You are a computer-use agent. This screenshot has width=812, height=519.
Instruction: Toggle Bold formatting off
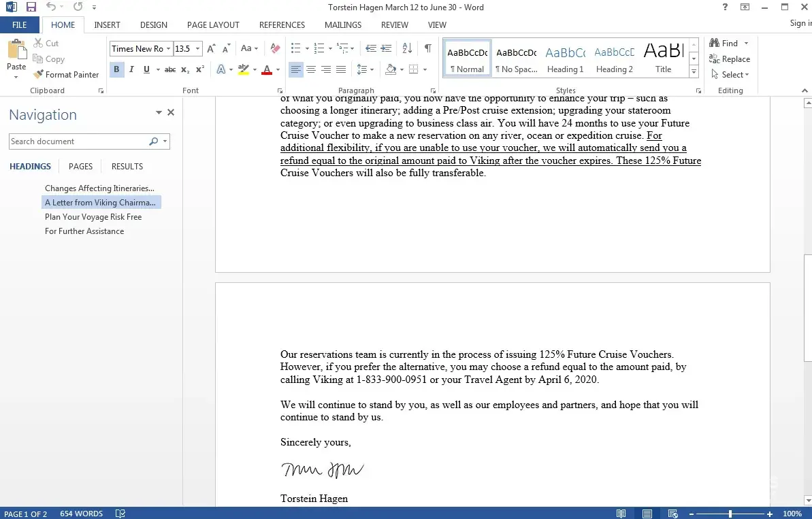click(116, 69)
